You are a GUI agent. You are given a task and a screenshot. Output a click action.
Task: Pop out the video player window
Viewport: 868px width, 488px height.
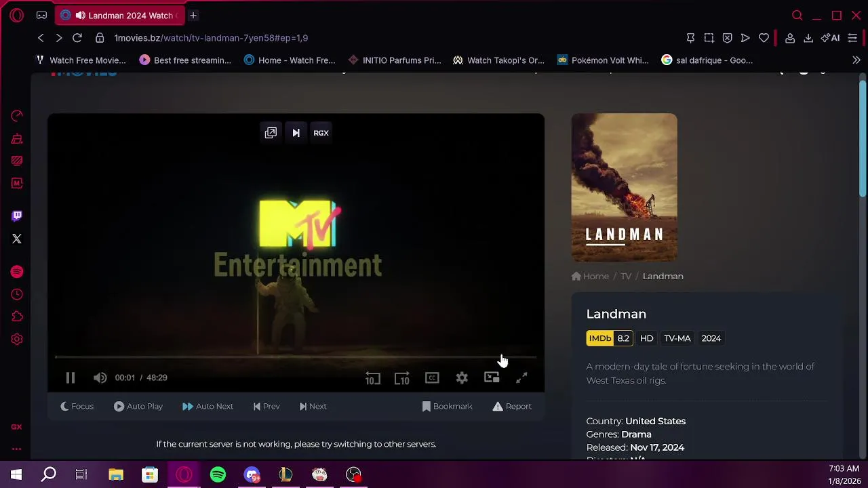(x=271, y=133)
